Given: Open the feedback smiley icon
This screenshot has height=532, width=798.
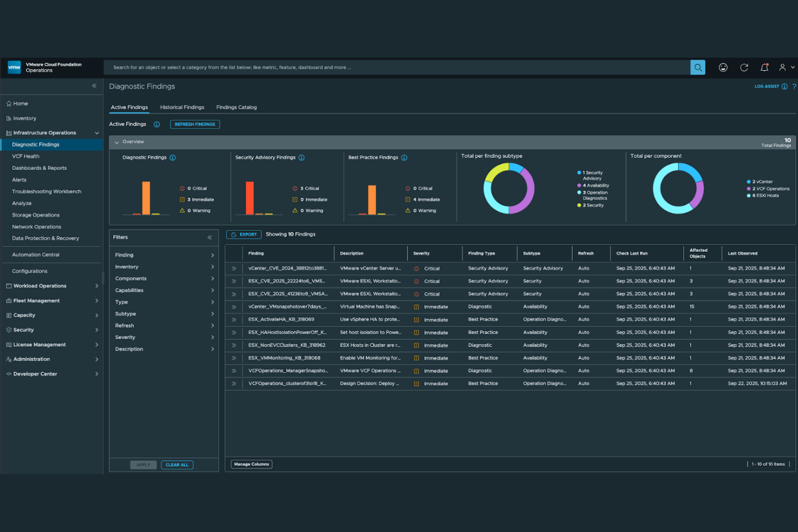Looking at the screenshot, I should click(x=723, y=67).
